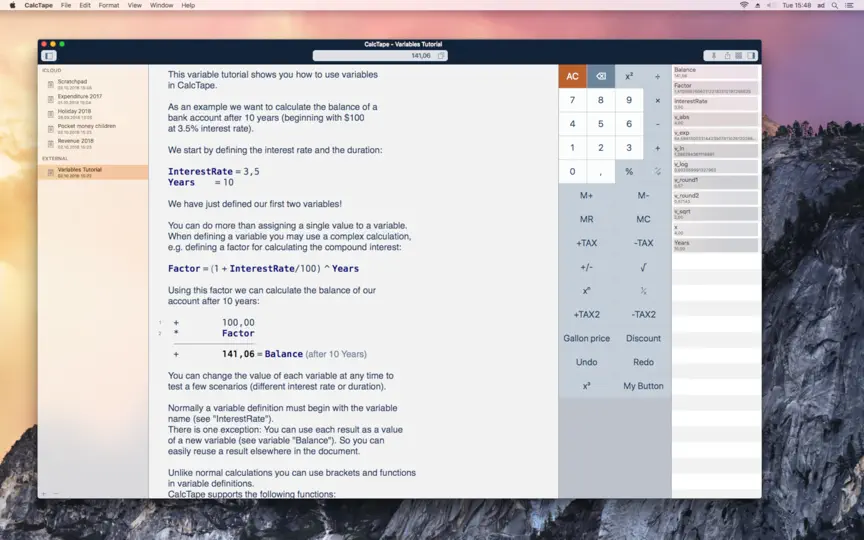Click the decimal comma key
This screenshot has width=864, height=540.
pos(601,171)
